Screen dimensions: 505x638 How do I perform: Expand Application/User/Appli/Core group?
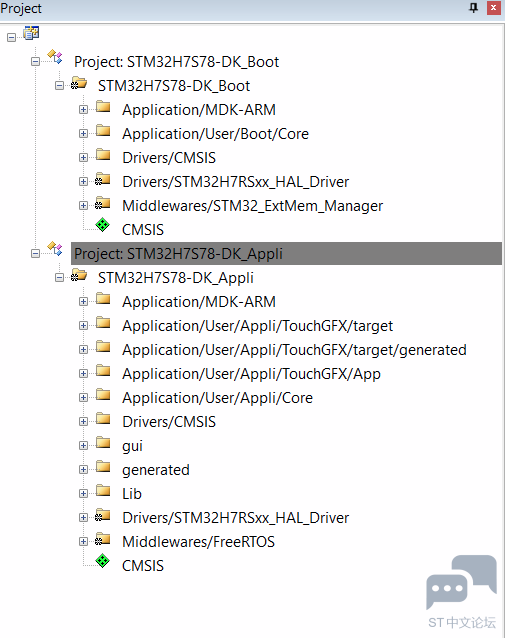click(x=83, y=398)
